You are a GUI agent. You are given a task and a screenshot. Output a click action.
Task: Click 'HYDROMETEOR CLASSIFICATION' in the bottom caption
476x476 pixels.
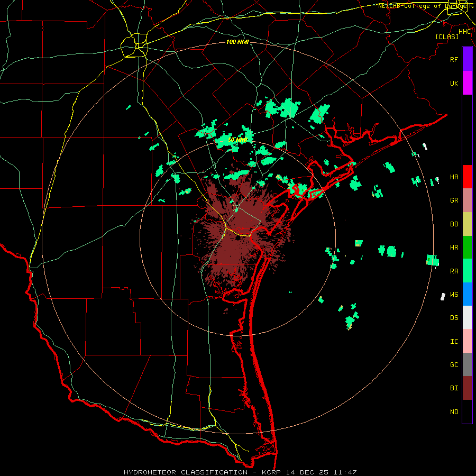click(x=186, y=472)
